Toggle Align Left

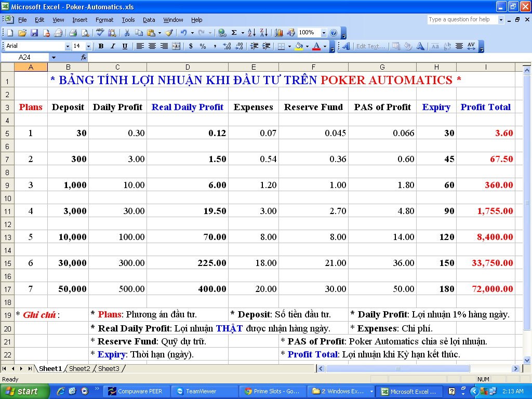point(140,46)
